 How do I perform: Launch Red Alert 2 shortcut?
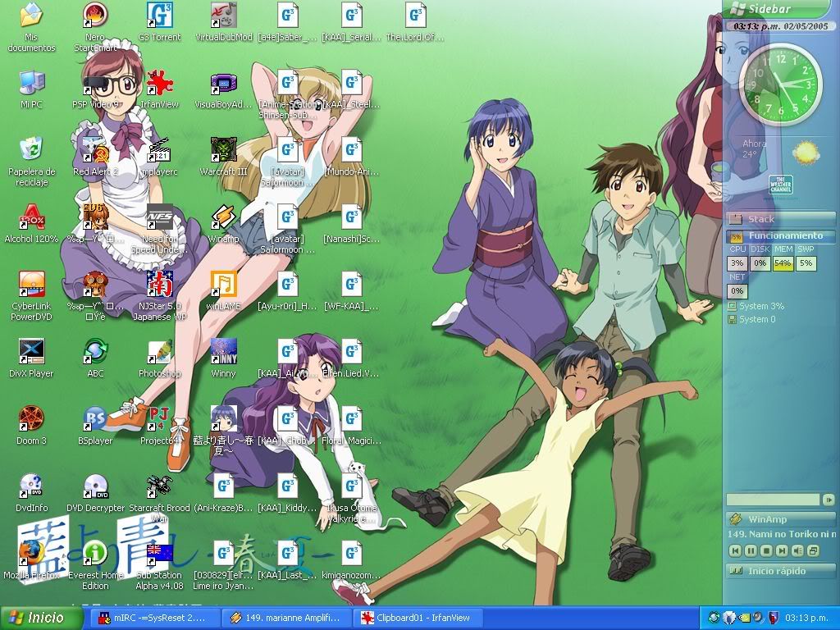tap(95, 151)
